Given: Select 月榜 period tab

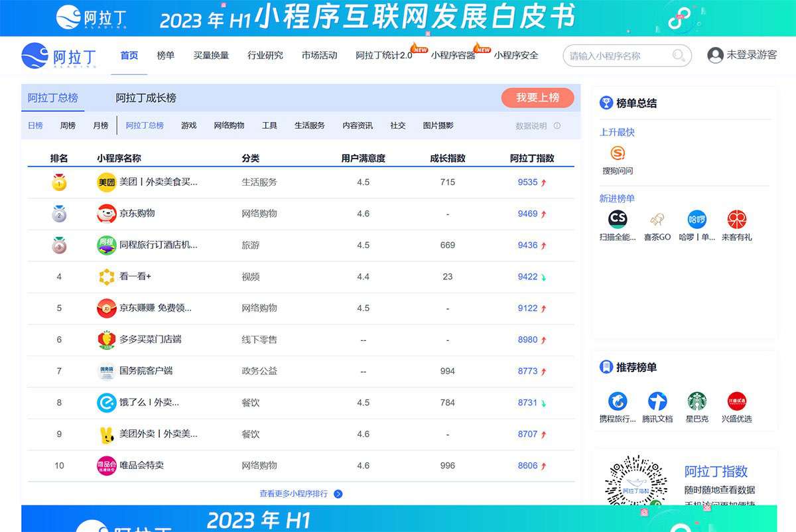Looking at the screenshot, I should pos(101,126).
